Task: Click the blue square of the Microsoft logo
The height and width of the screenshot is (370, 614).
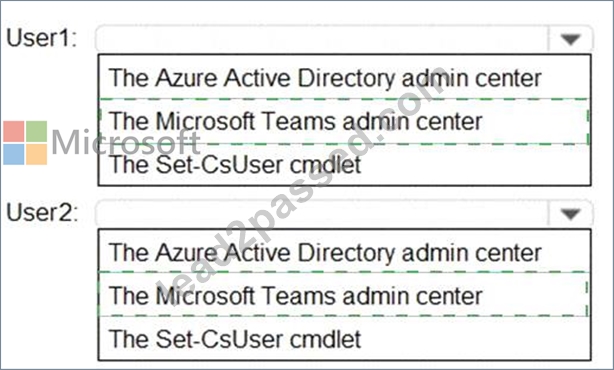Action: [x=14, y=154]
